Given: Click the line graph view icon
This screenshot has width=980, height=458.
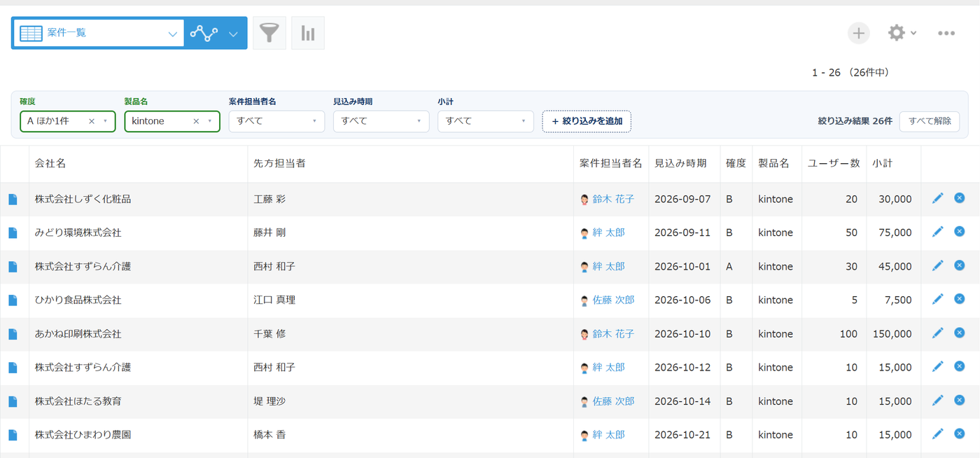Looking at the screenshot, I should coord(204,33).
